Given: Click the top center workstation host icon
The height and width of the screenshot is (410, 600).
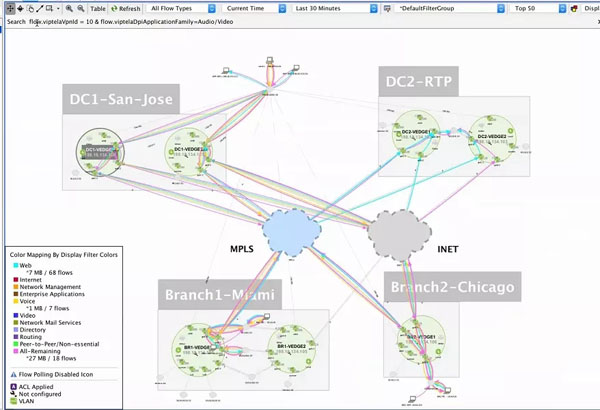Looking at the screenshot, I should point(270,61).
